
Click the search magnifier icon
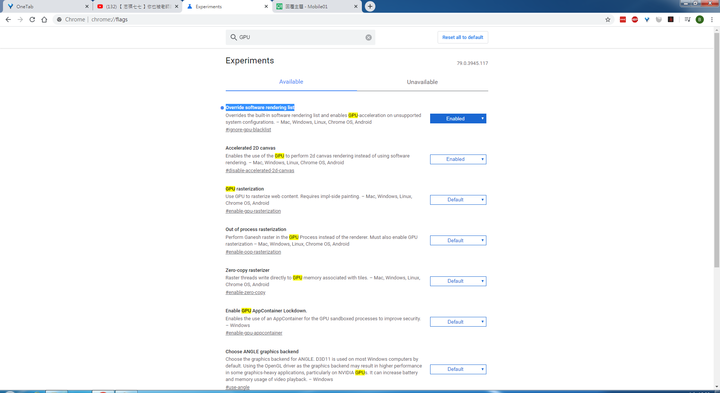pos(233,37)
